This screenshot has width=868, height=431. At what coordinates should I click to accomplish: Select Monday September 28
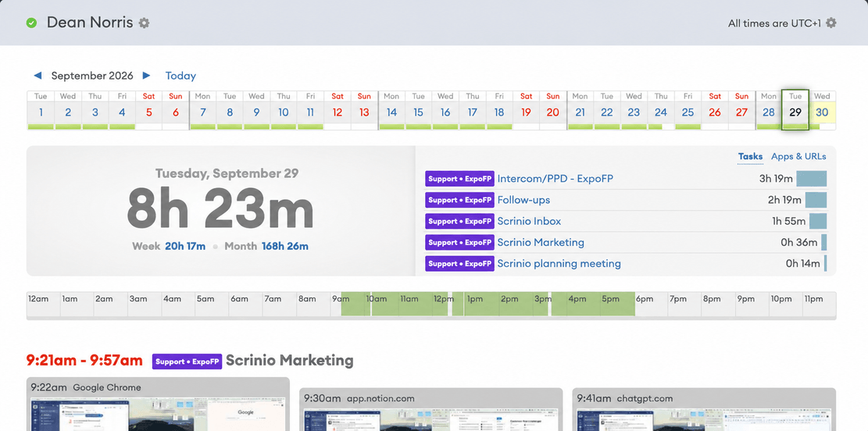point(768,110)
